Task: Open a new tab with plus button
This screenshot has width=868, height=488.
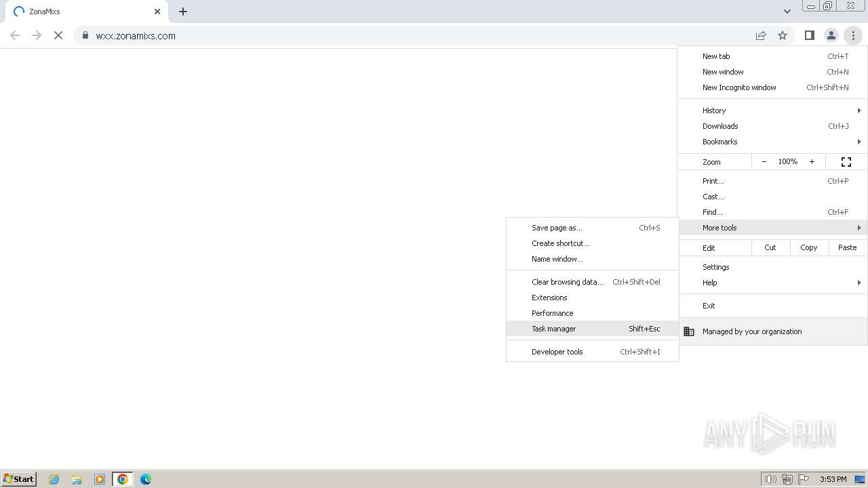Action: (x=183, y=12)
